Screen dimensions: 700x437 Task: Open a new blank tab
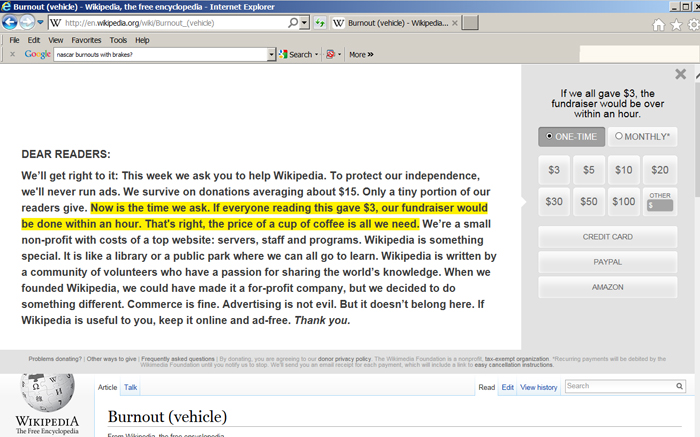470,23
